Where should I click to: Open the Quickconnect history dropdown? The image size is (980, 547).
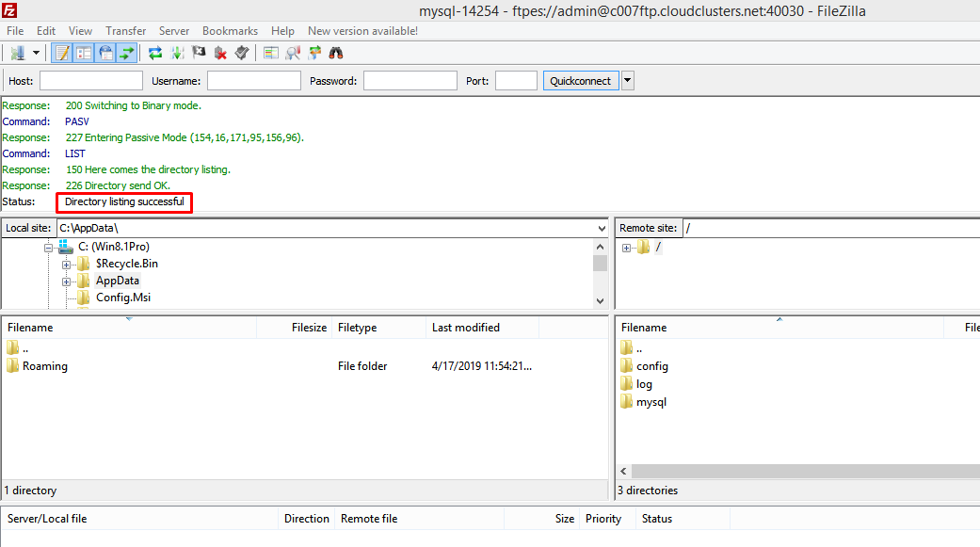click(x=628, y=81)
